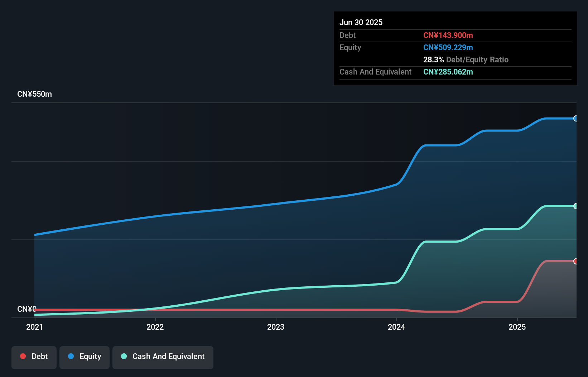Viewport: 588px width, 377px height.
Task: Toggle the Equity series visibility
Action: pyautogui.click(x=84, y=357)
